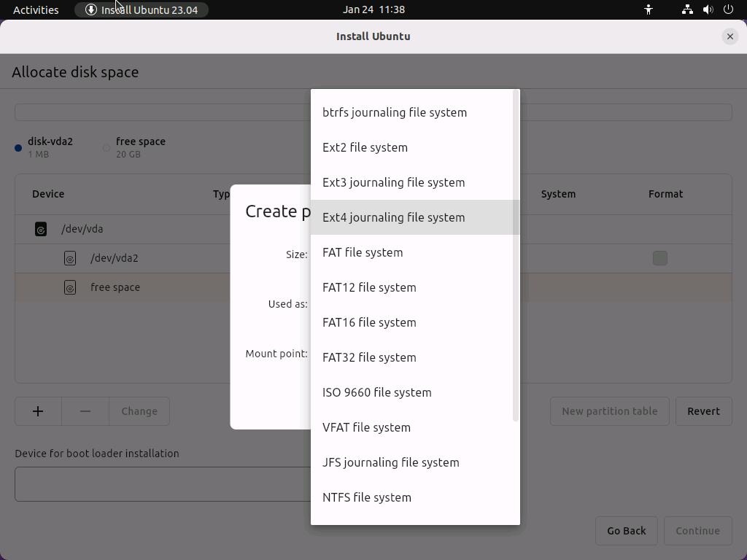Screen dimensions: 747x560
Task: Click the volume icon in the top bar
Action: click(707, 9)
